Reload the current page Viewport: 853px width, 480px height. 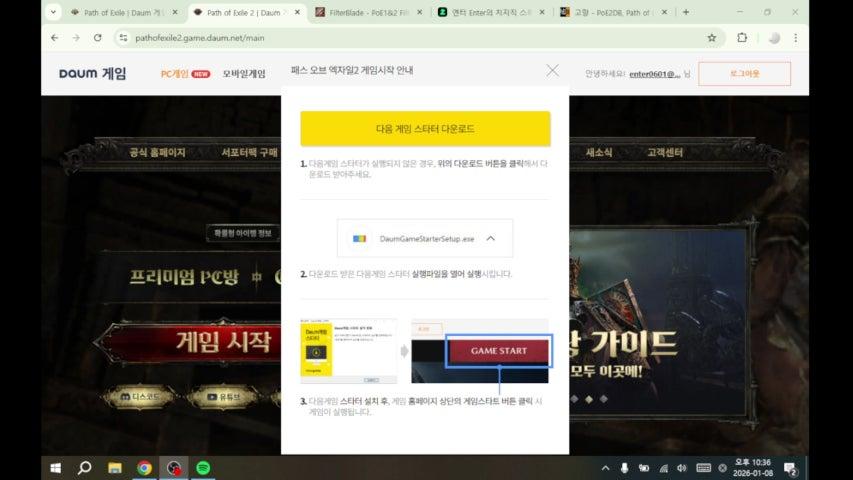pyautogui.click(x=97, y=38)
